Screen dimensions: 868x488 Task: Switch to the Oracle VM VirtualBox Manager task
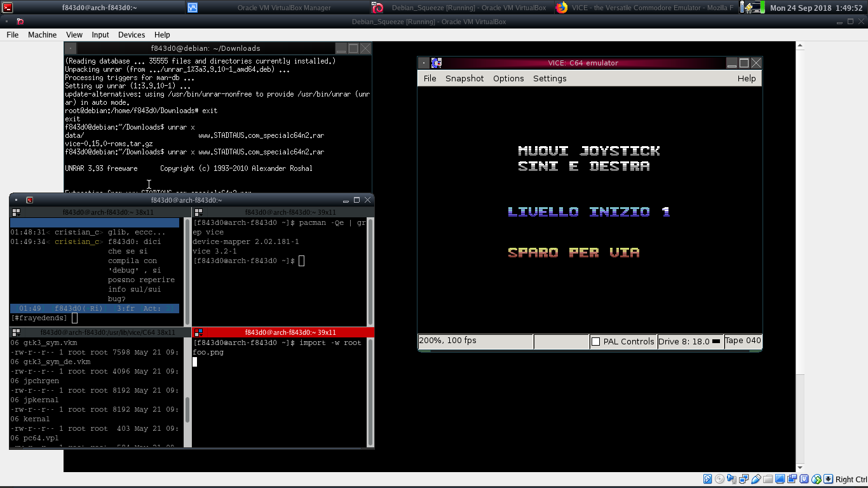[x=278, y=8]
